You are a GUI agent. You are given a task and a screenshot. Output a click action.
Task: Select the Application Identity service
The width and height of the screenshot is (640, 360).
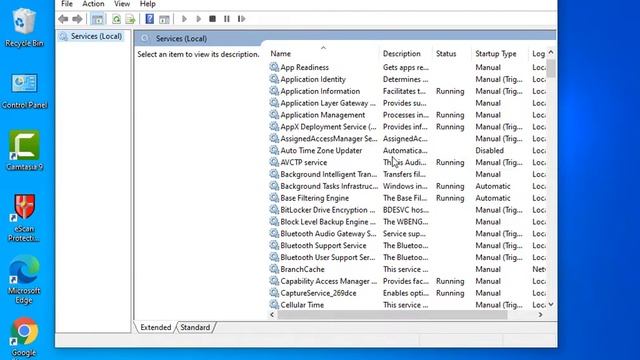(313, 79)
